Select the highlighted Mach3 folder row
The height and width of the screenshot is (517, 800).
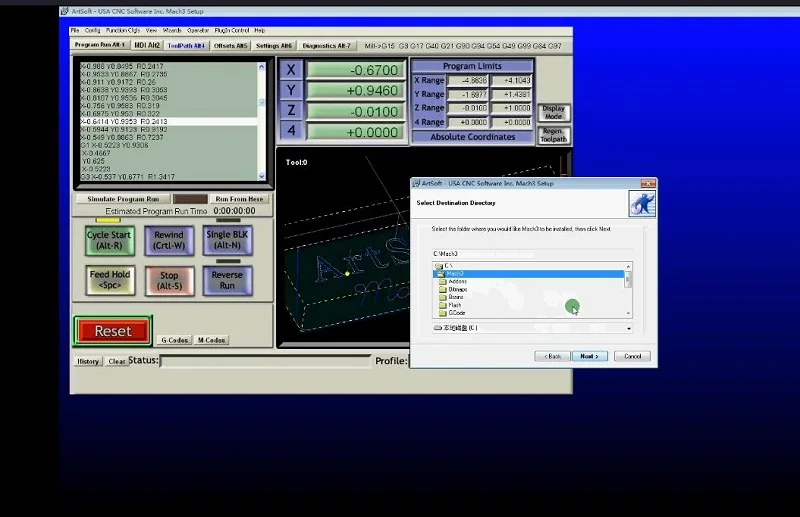tap(528, 274)
